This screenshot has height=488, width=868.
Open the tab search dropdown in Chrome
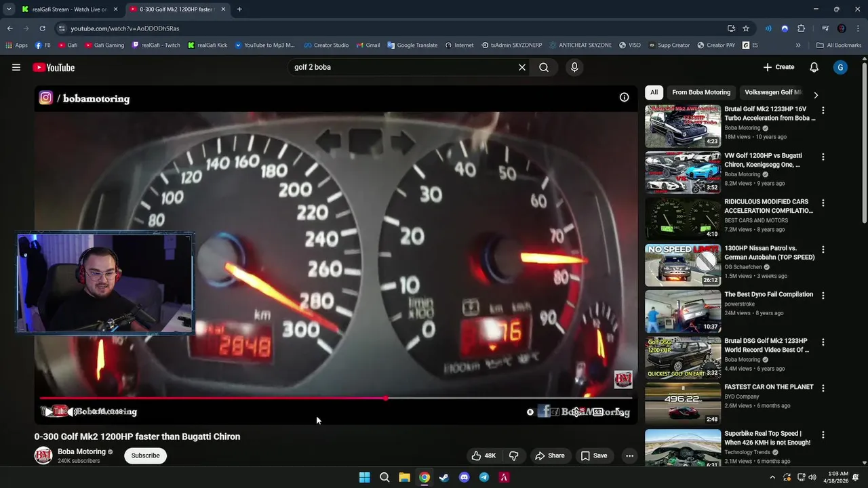pyautogui.click(x=9, y=9)
